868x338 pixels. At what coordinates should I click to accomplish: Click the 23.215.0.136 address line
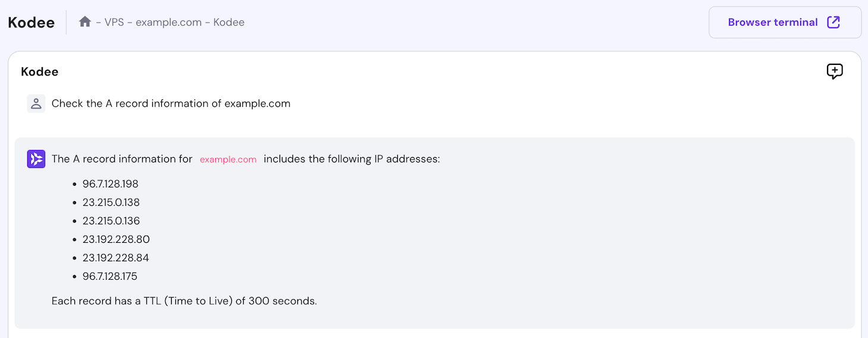click(111, 221)
